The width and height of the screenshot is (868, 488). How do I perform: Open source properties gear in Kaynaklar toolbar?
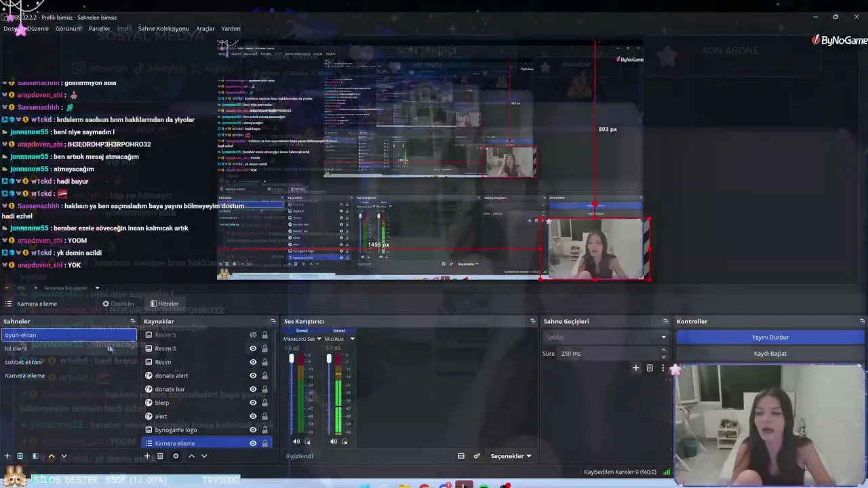click(x=176, y=456)
